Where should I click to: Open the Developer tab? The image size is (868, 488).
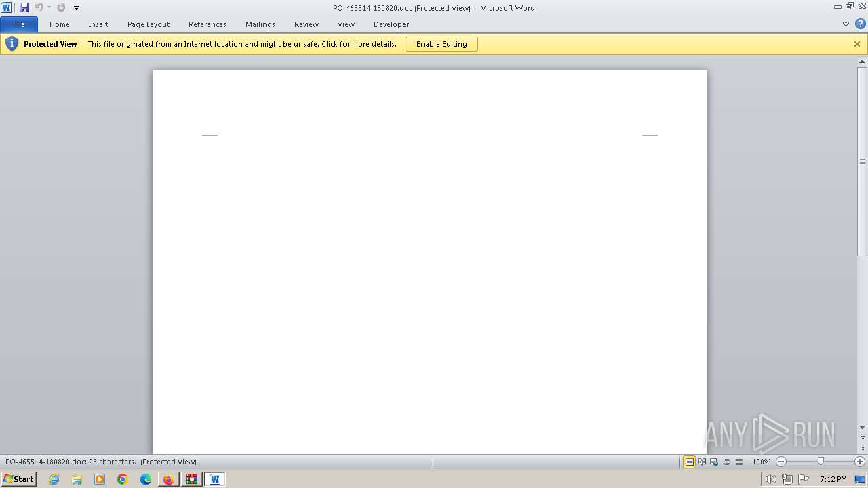391,24
